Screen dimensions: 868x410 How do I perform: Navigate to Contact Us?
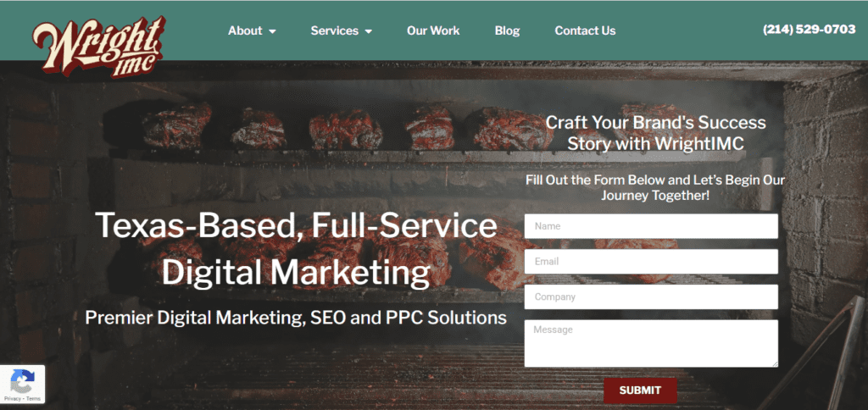(585, 31)
